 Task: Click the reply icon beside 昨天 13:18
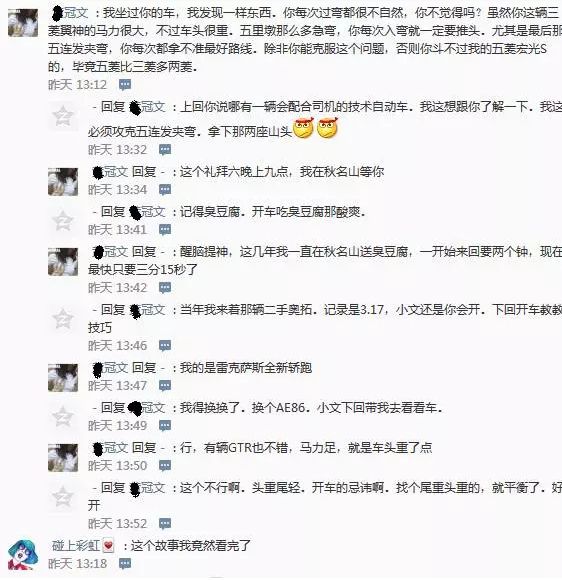(125, 564)
